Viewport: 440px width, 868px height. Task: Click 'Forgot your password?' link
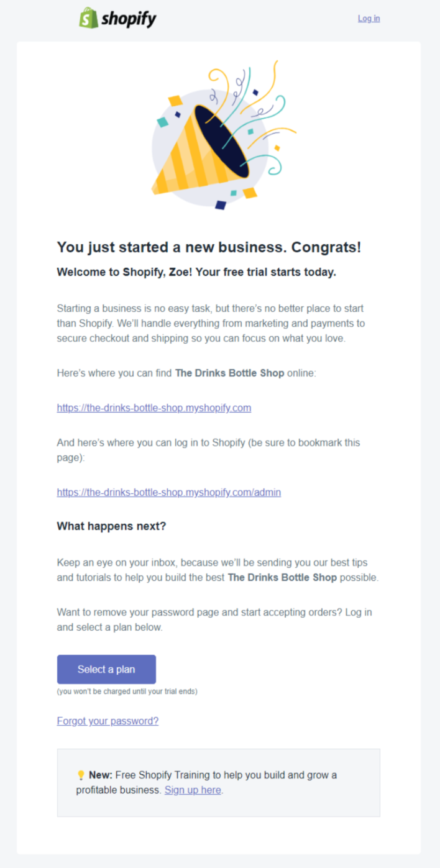pos(107,721)
